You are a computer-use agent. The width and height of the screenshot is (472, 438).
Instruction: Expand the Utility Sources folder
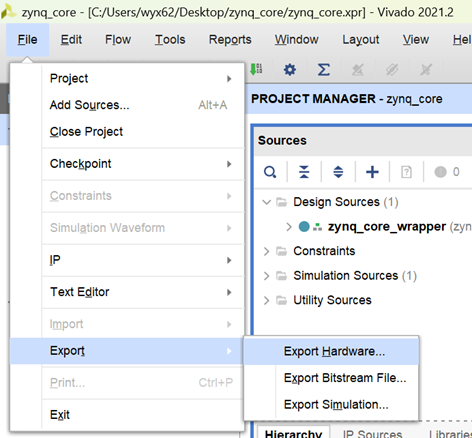[266, 300]
